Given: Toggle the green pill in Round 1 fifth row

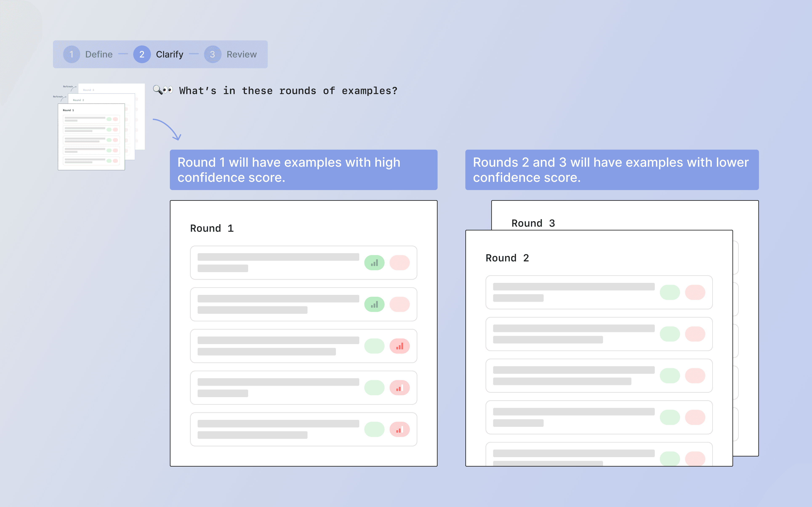Looking at the screenshot, I should pos(374,429).
